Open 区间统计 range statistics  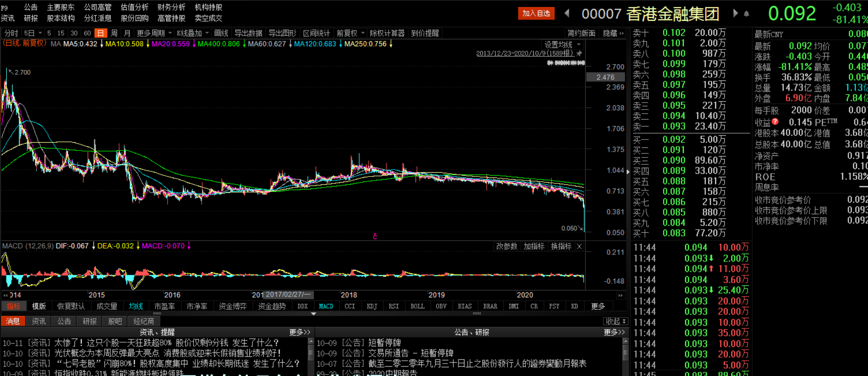(317, 33)
